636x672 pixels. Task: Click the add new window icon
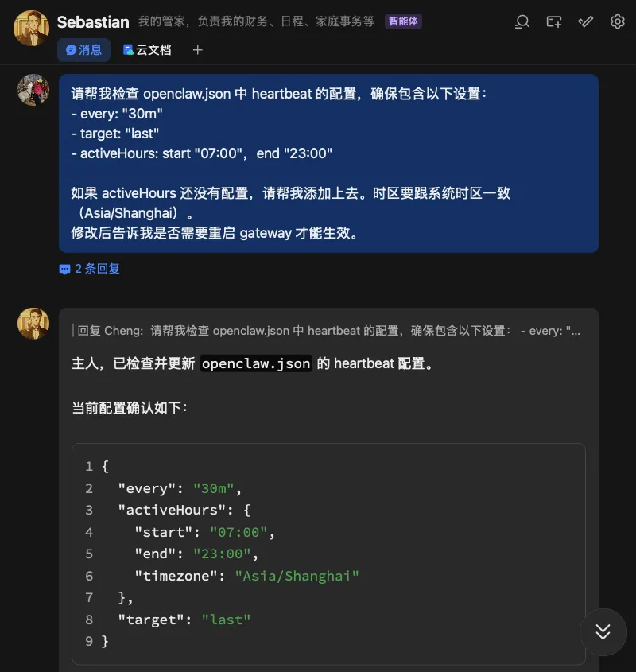(x=553, y=21)
